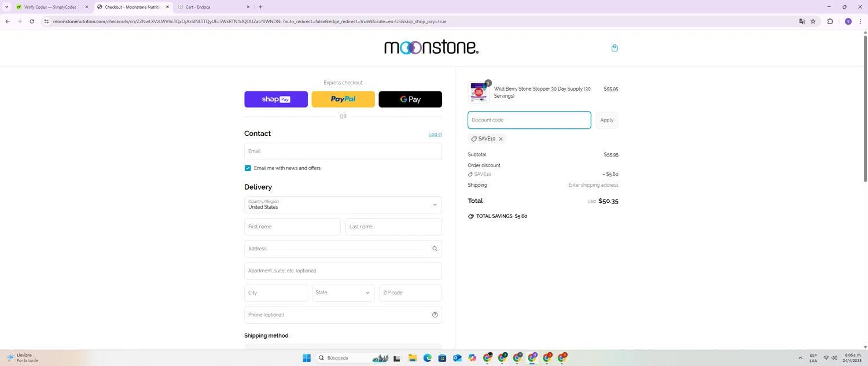Open the Wi-Fi network tray icon
The width and height of the screenshot is (868, 366).
(826, 358)
